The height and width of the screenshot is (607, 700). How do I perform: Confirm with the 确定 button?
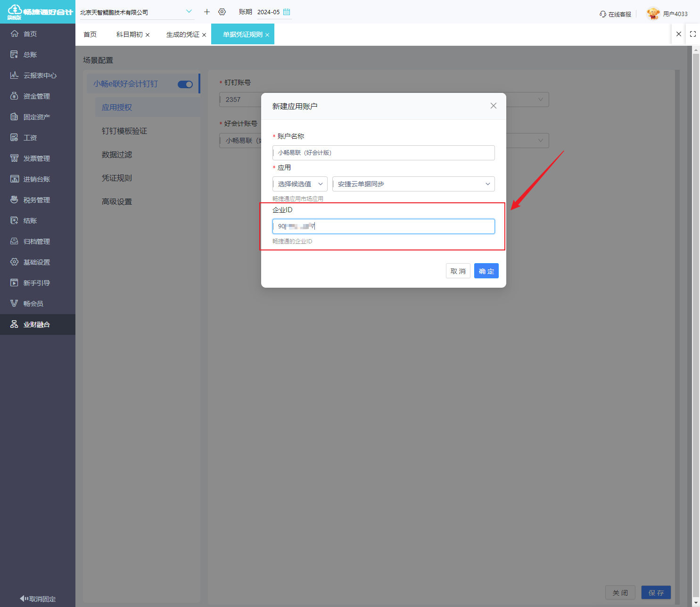486,271
